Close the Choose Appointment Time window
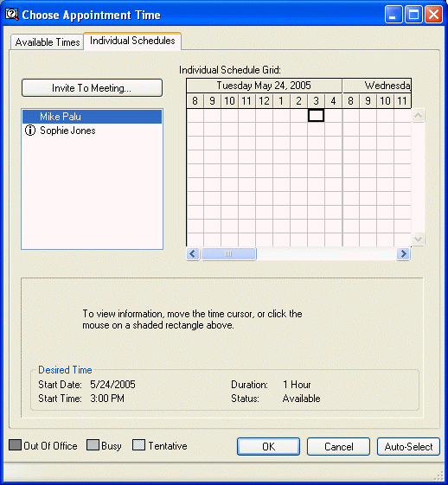The height and width of the screenshot is (485, 448). pos(434,15)
